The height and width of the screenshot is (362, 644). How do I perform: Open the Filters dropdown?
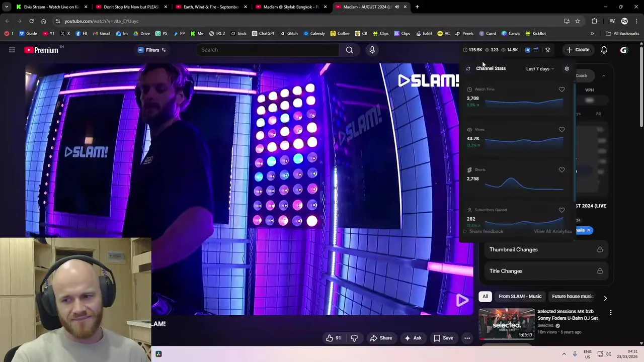(x=152, y=50)
